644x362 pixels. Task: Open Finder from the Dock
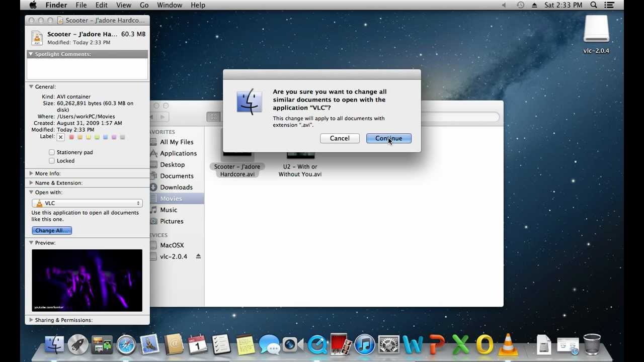point(54,345)
